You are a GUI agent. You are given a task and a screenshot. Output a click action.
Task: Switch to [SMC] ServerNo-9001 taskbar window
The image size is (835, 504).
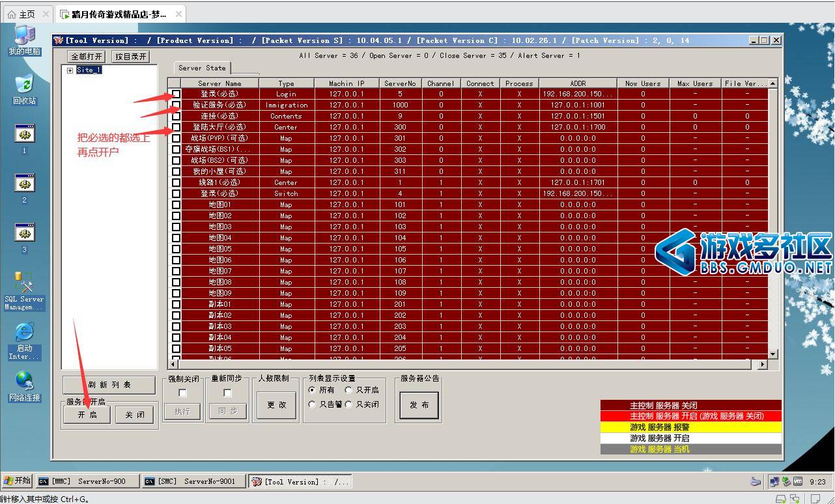point(194,481)
